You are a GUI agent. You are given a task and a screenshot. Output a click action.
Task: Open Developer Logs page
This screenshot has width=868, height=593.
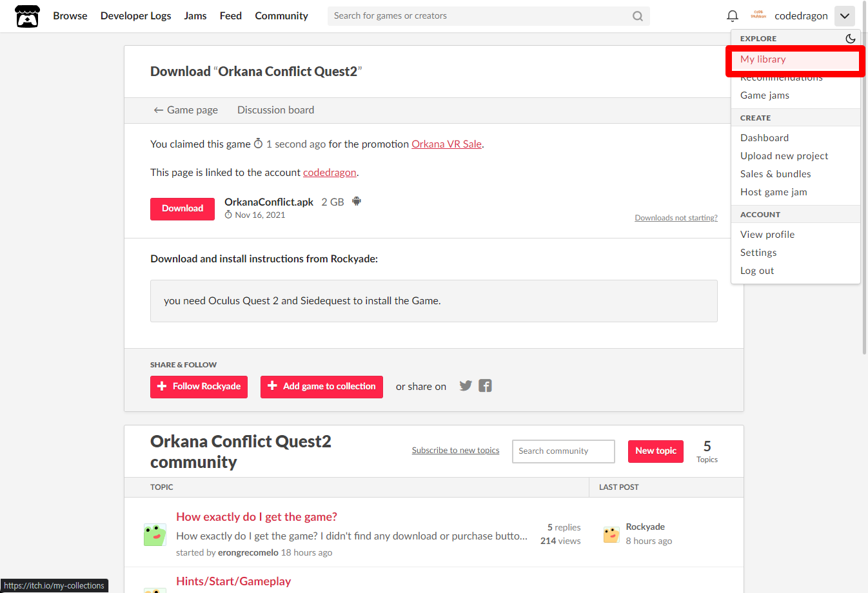[x=136, y=16]
